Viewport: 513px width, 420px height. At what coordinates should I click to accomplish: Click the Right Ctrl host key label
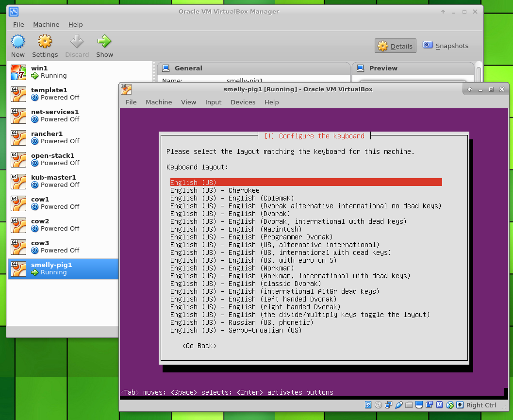pos(481,405)
